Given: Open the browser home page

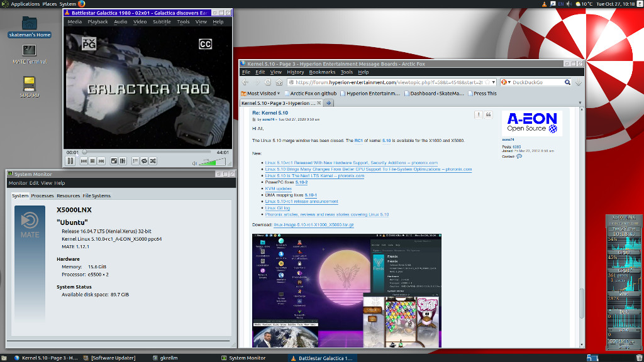Looking at the screenshot, I should (x=279, y=82).
